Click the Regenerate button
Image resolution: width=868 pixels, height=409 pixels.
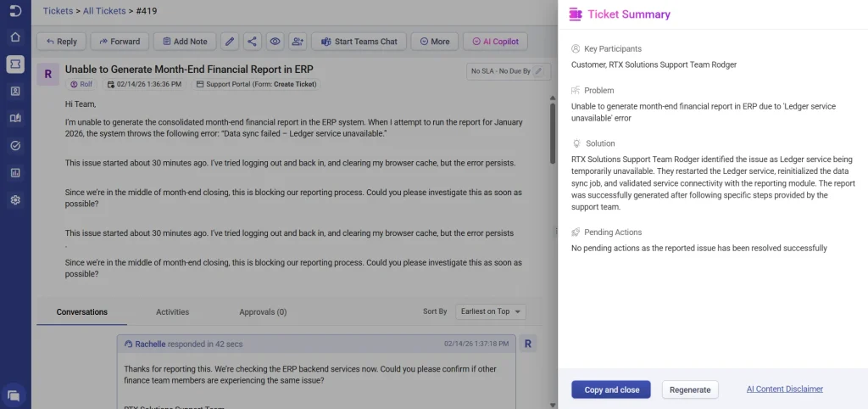click(x=690, y=389)
